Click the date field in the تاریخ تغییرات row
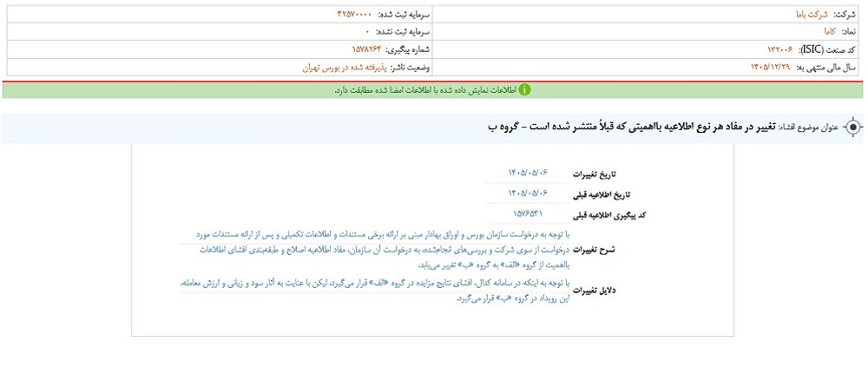868x387 pixels. (x=528, y=174)
